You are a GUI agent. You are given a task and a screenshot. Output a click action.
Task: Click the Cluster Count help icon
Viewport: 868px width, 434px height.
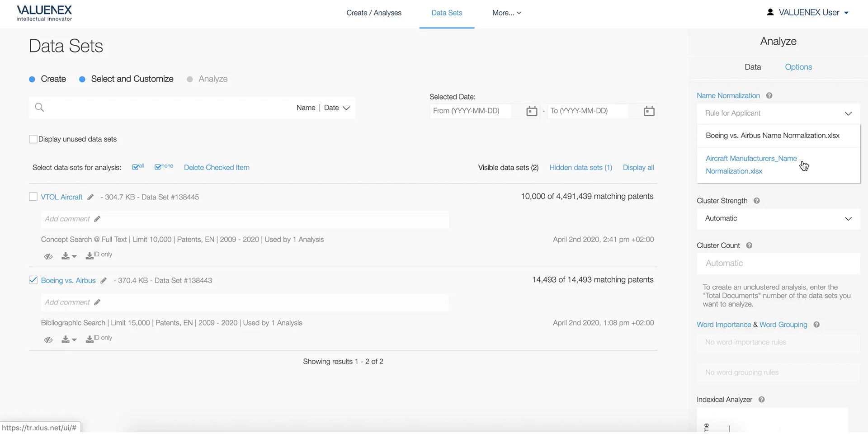point(749,245)
